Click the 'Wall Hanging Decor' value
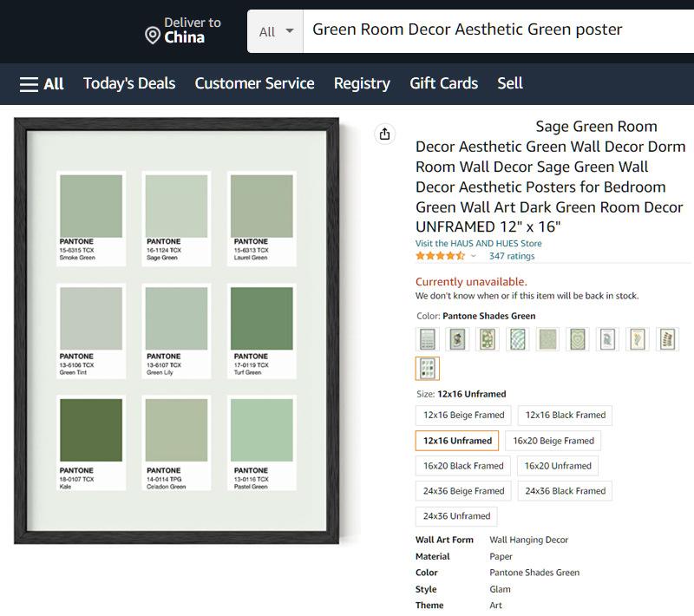The width and height of the screenshot is (694, 616). [x=528, y=540]
